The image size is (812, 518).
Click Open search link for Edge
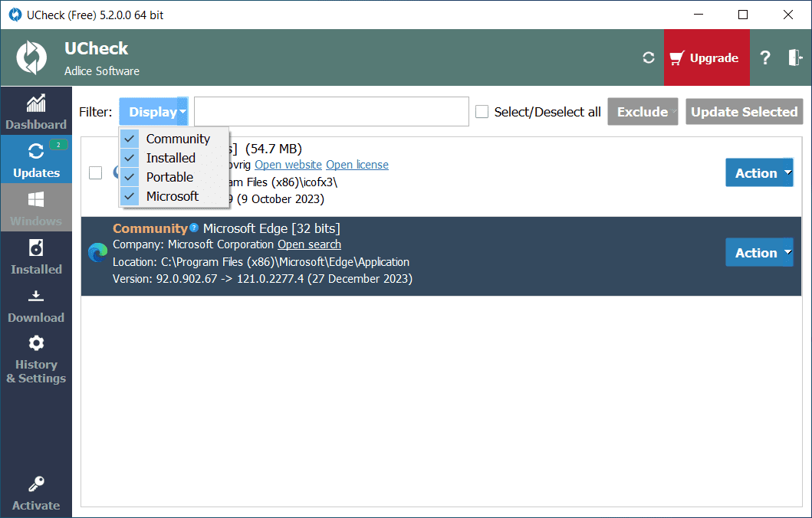[309, 244]
